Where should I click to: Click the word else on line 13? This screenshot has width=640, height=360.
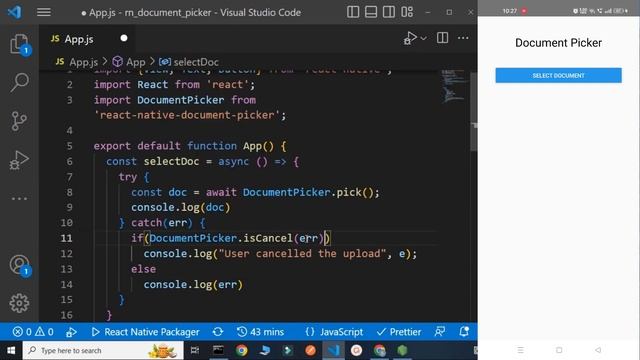(x=143, y=269)
